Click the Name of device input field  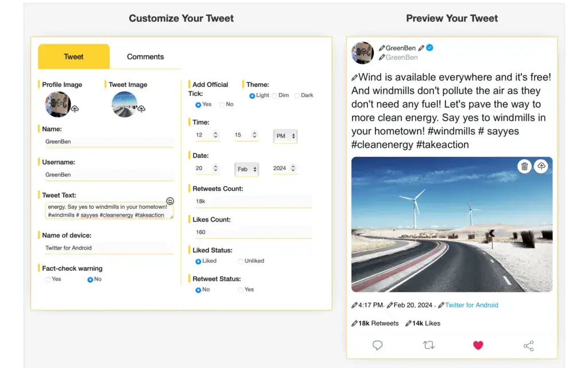108,248
